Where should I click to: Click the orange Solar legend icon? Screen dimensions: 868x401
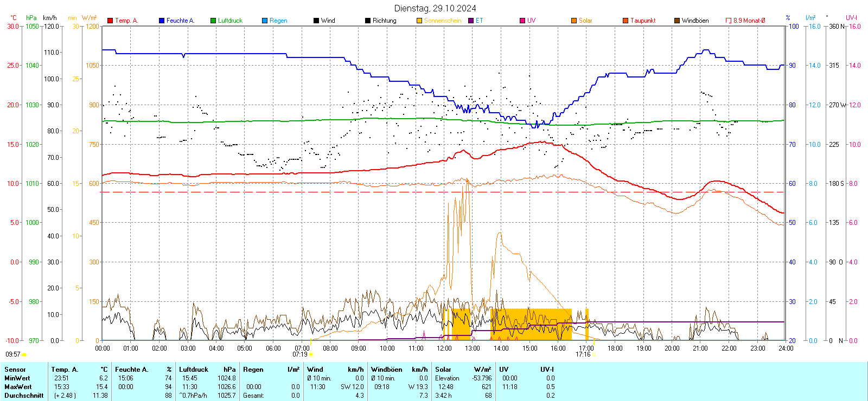pos(574,21)
